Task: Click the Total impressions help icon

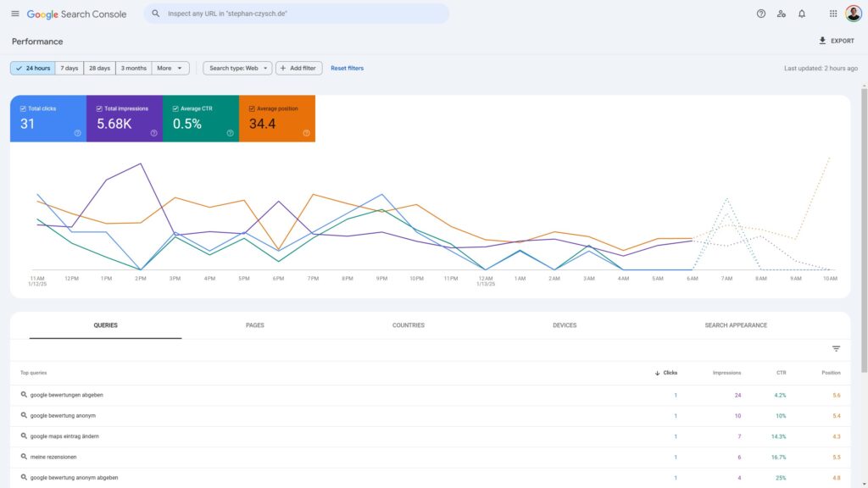Action: 154,133
